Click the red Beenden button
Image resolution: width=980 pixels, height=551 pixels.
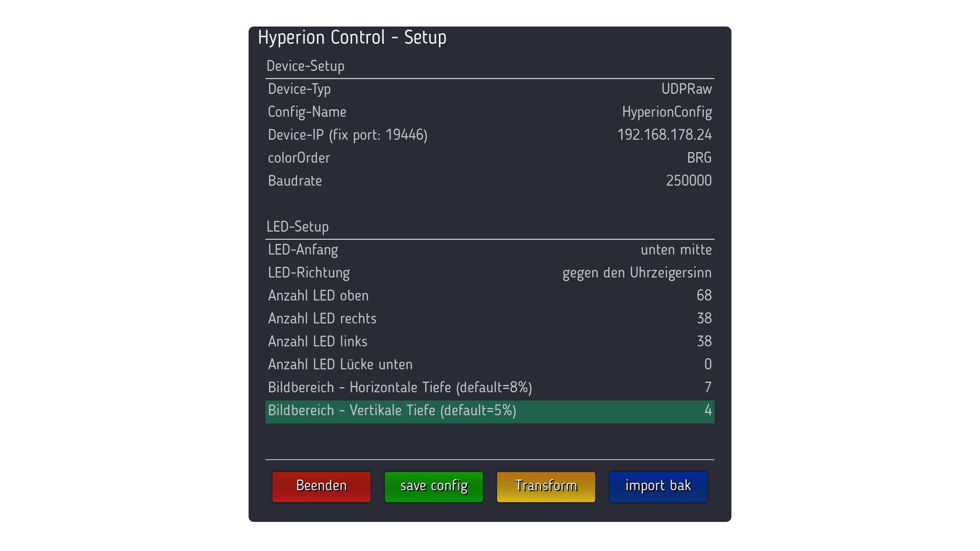tap(321, 486)
